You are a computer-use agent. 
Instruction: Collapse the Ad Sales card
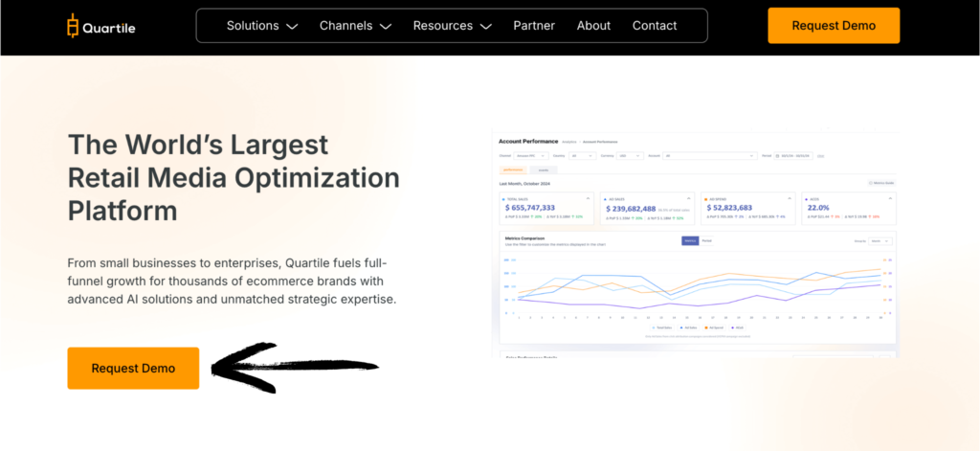689,198
